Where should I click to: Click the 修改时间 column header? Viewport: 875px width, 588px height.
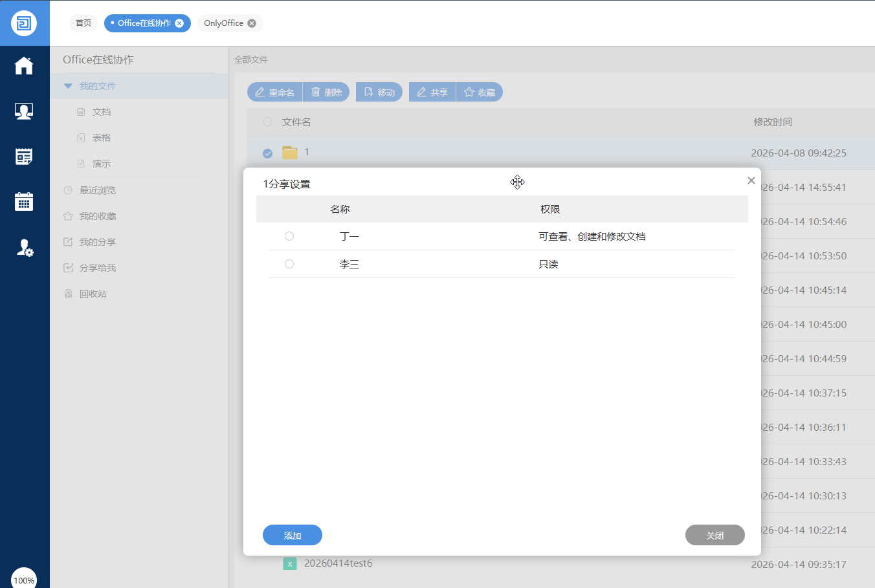(773, 122)
